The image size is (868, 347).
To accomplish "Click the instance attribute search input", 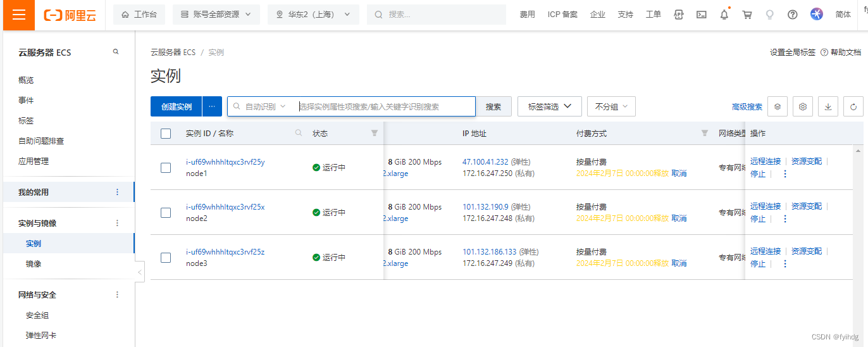I will 385,106.
